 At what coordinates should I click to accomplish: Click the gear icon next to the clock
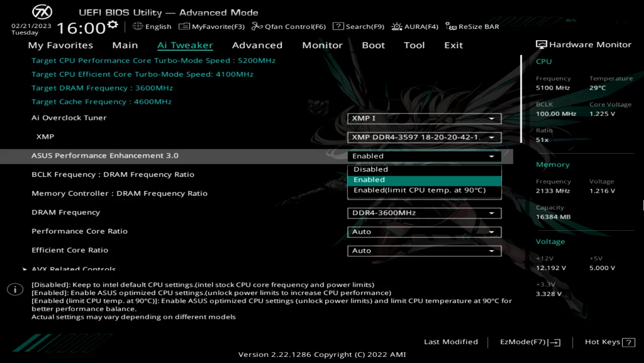point(113,25)
